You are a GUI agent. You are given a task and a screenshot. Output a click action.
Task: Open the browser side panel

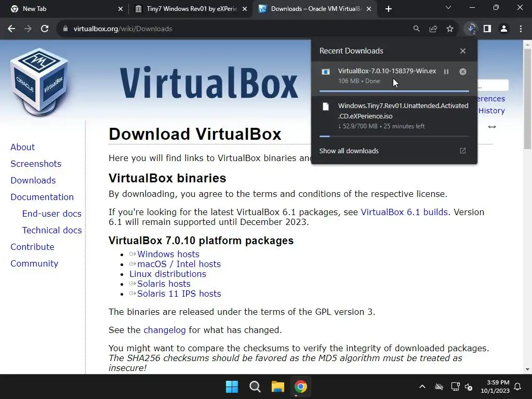(487, 29)
